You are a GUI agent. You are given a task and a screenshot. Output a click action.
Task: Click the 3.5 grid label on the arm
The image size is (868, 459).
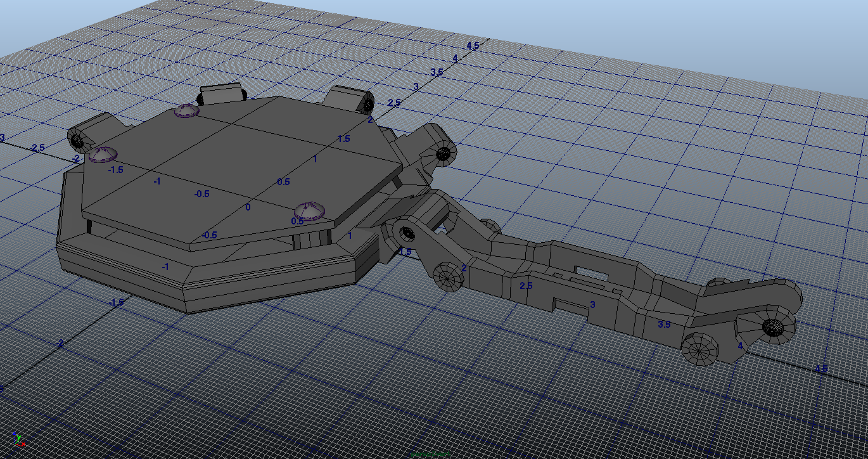(664, 325)
